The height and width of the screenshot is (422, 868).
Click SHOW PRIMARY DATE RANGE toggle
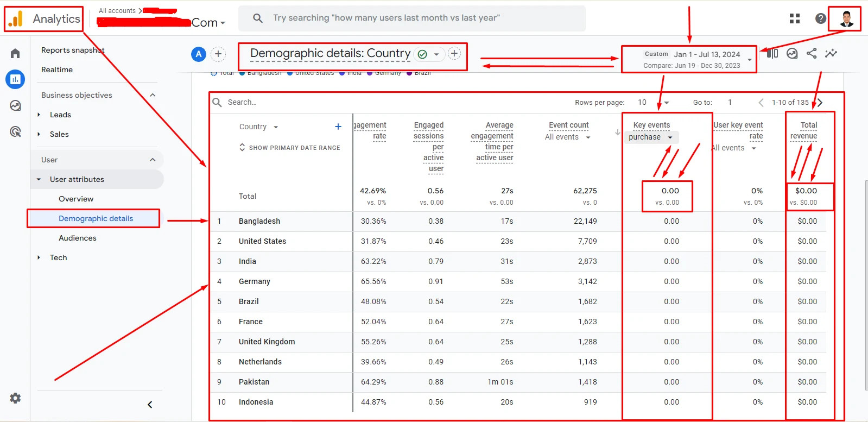[x=289, y=148]
